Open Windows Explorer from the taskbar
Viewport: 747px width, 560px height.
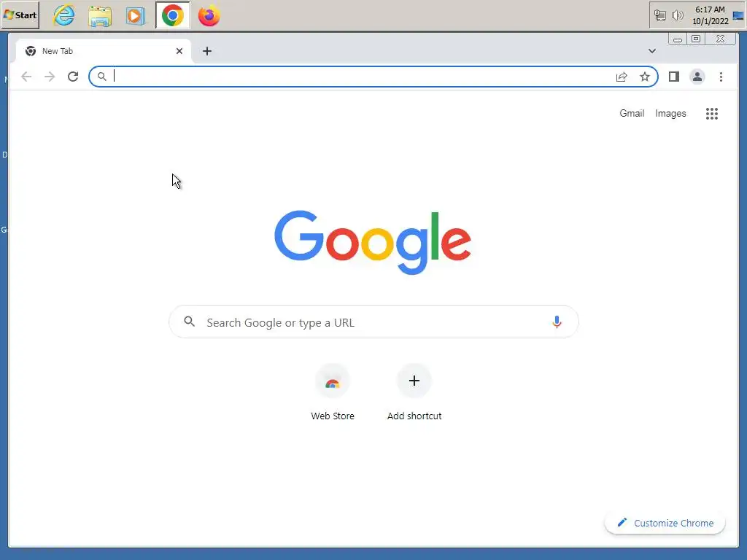coord(100,16)
